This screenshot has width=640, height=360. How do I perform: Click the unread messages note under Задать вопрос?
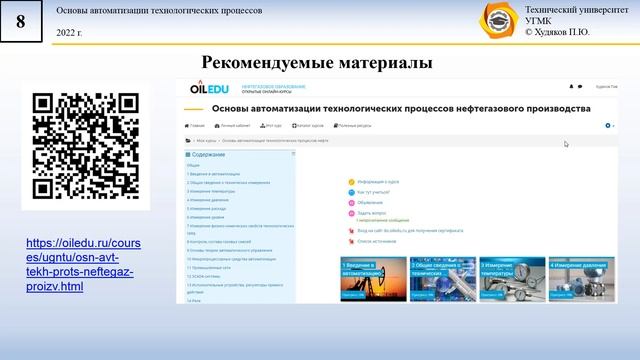(383, 220)
